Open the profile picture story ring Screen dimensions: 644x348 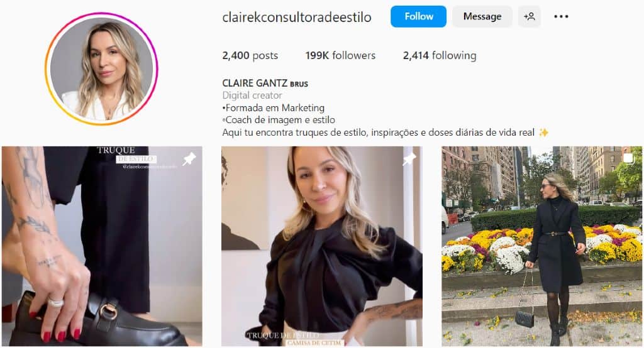coord(101,68)
